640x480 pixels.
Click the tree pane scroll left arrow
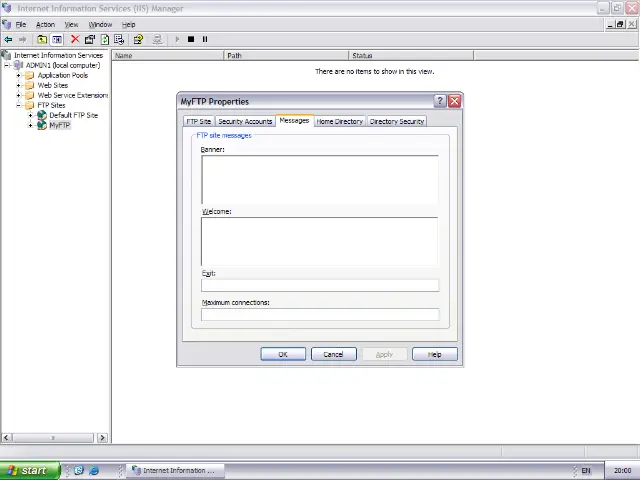click(6, 438)
